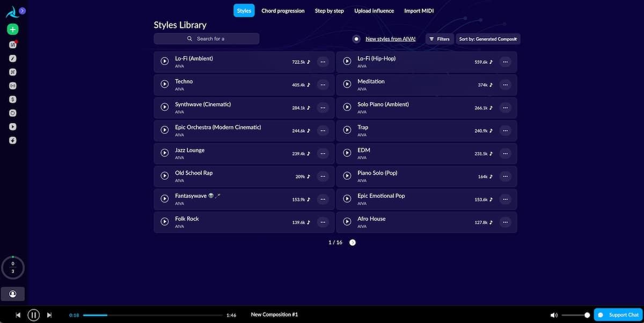This screenshot has width=644, height=323.
Task: Open more options for Epic Emotional Pop
Action: pyautogui.click(x=505, y=199)
